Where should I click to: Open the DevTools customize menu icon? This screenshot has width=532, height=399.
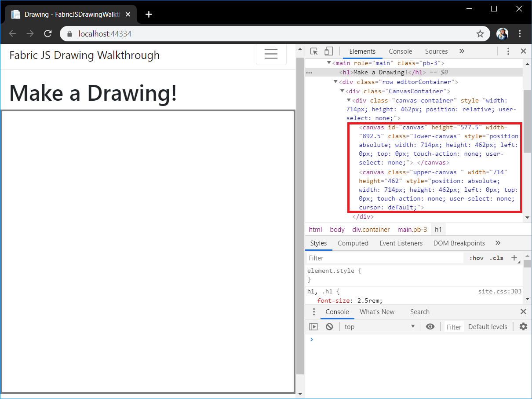pos(508,51)
